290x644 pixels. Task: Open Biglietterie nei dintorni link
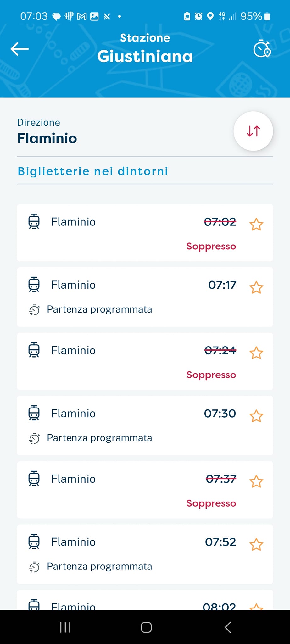[93, 171]
